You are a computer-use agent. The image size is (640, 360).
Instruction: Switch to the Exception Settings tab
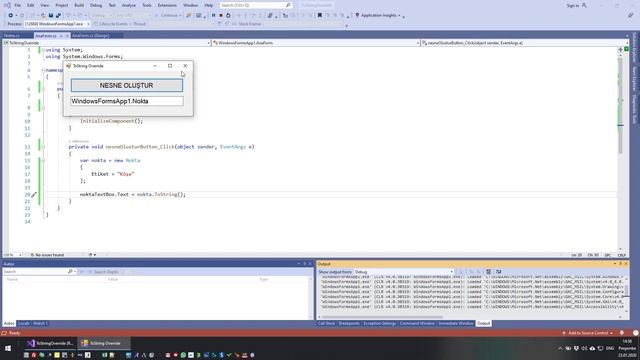[380, 323]
